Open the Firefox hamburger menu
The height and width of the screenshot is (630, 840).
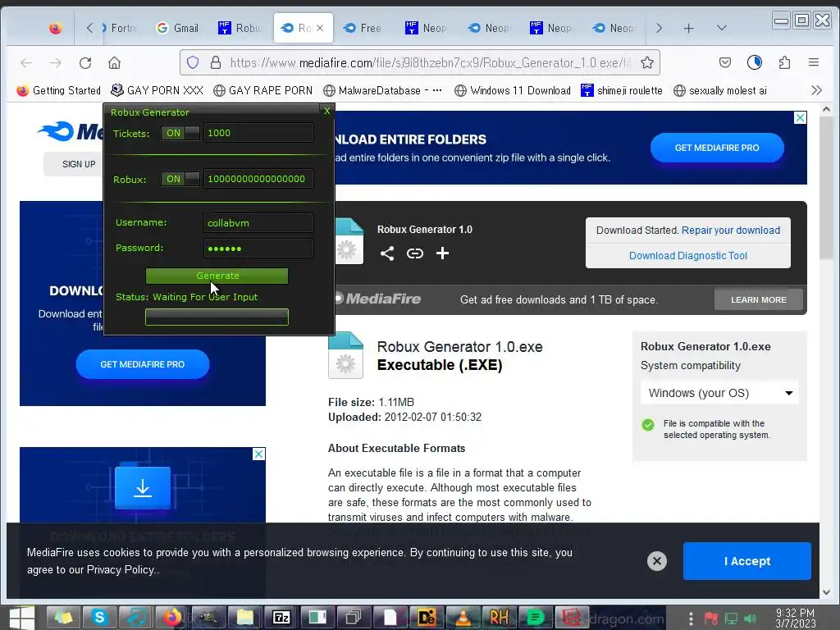coord(813,62)
